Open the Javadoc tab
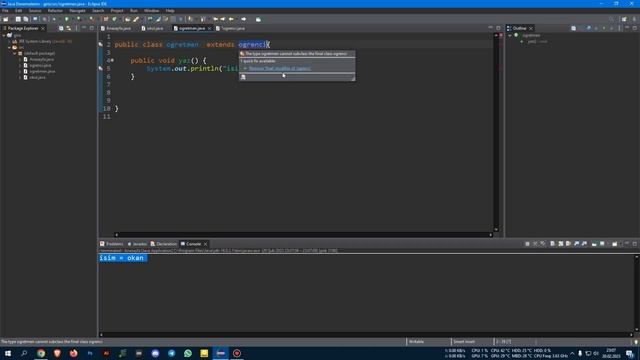640x360 pixels. tap(137, 244)
